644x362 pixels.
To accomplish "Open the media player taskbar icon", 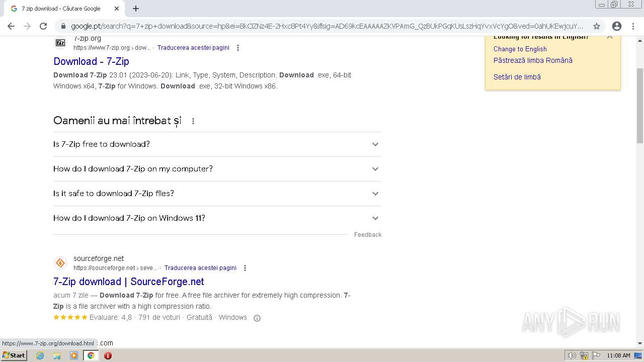I will coord(74,355).
